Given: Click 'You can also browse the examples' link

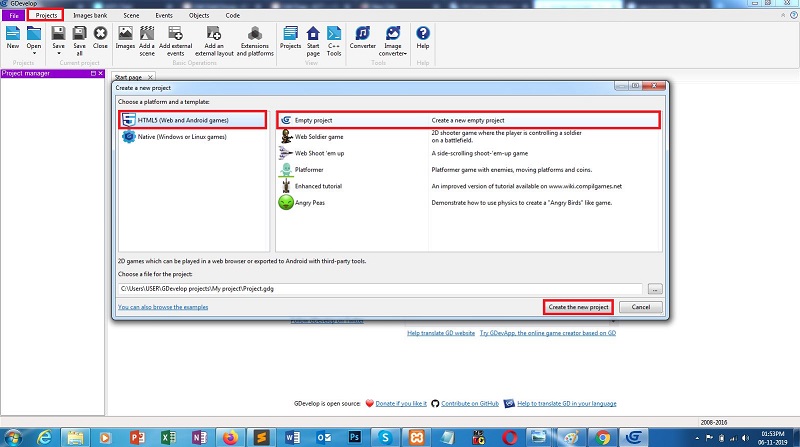Looking at the screenshot, I should click(x=163, y=307).
